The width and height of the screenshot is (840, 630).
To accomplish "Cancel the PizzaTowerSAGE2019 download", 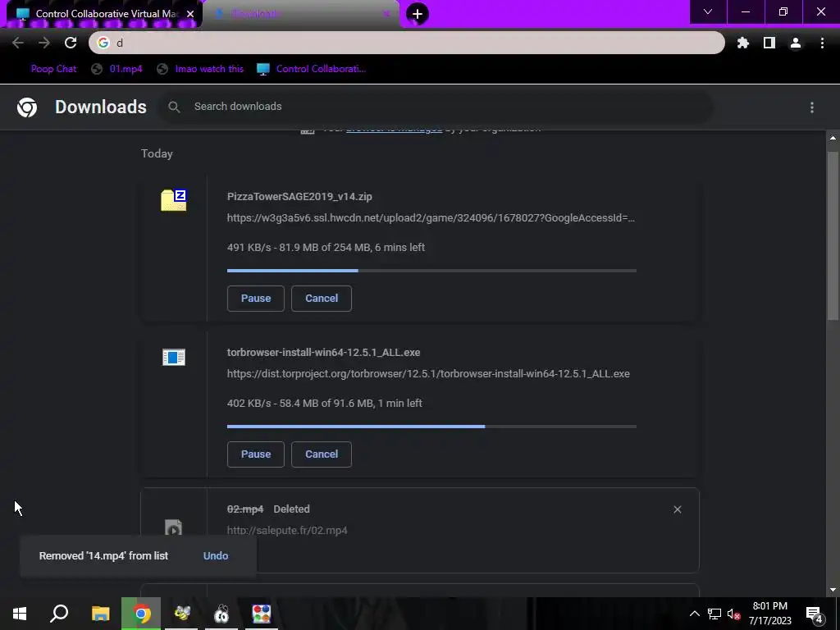I will click(x=322, y=299).
